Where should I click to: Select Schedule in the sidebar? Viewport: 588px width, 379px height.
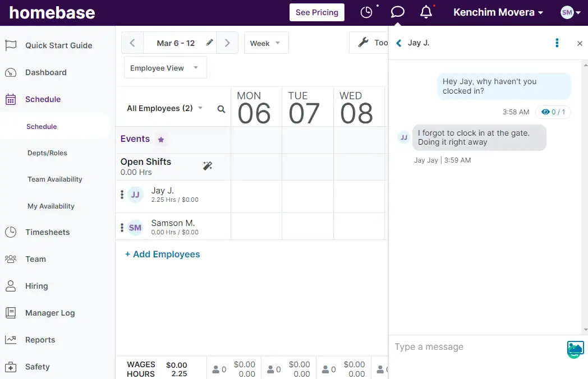point(43,99)
